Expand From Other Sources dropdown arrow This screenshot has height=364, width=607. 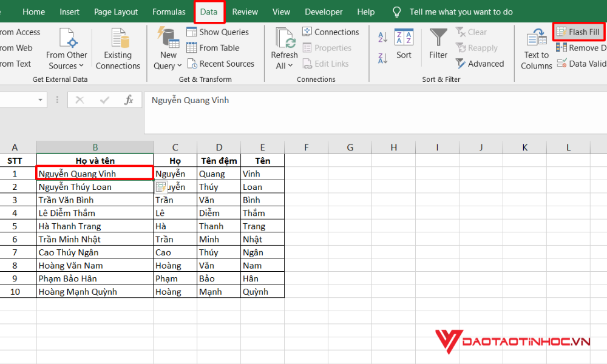click(x=81, y=66)
